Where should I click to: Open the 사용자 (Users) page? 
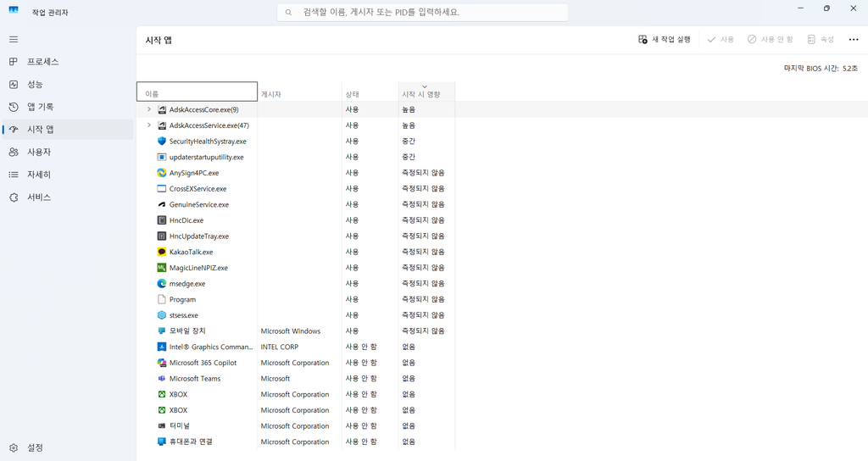[x=68, y=152]
